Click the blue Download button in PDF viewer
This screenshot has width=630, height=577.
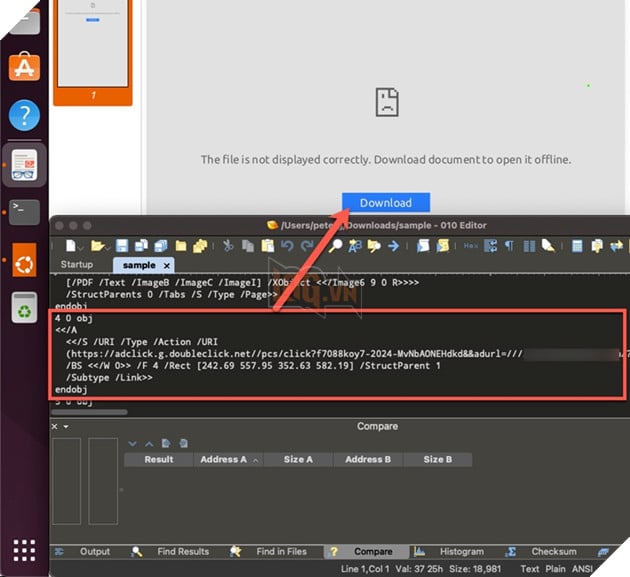(x=386, y=203)
